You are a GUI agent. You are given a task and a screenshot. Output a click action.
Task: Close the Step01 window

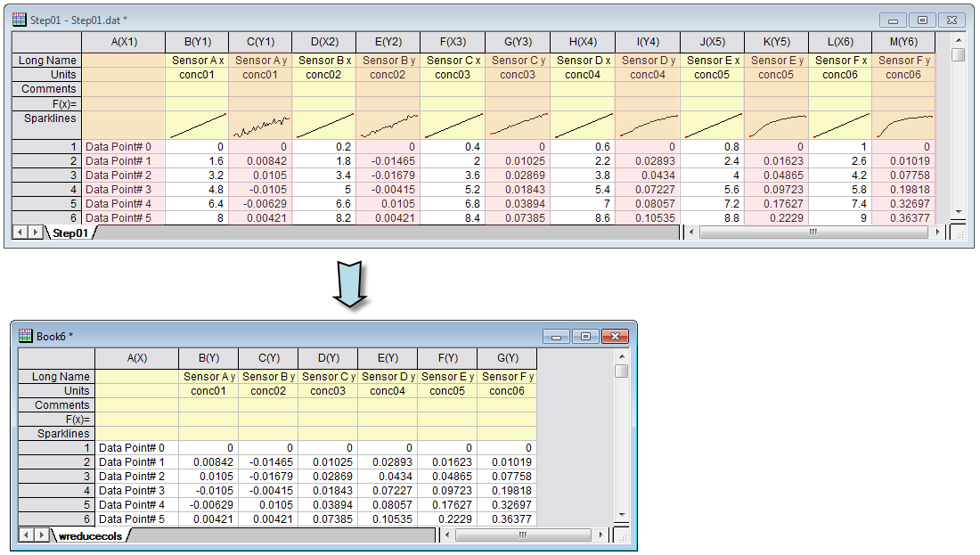[951, 20]
